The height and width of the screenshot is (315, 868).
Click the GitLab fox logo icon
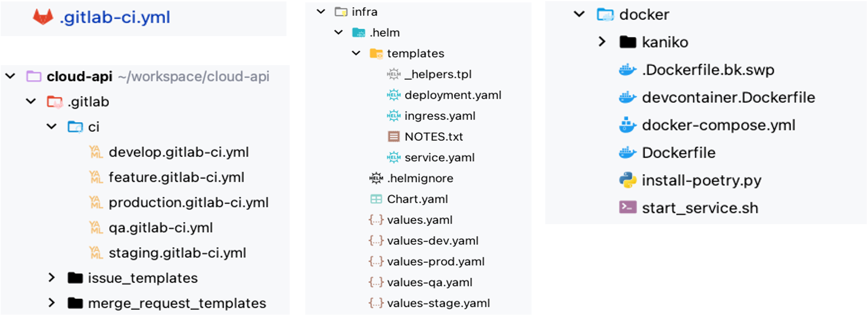(x=43, y=17)
